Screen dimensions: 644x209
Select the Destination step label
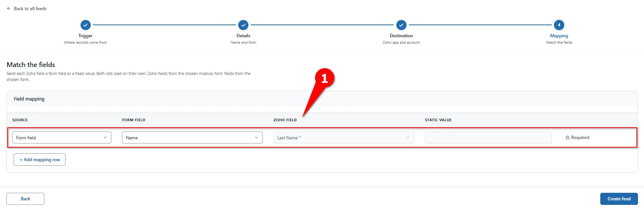(x=401, y=36)
